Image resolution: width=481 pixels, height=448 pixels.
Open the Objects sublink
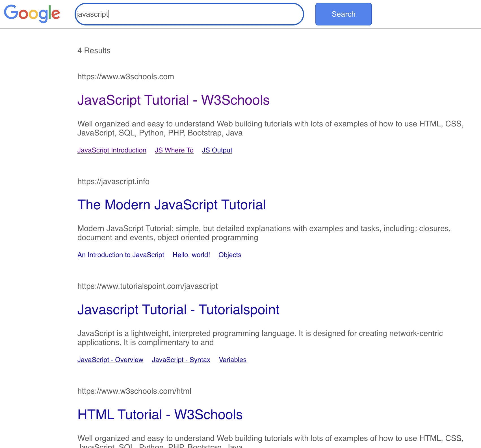[x=230, y=255]
